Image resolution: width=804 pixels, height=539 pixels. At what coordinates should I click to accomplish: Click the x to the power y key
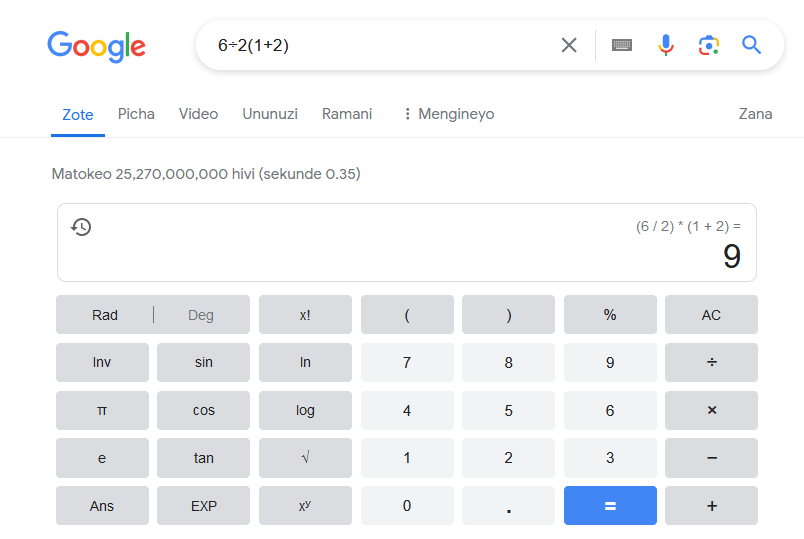305,506
